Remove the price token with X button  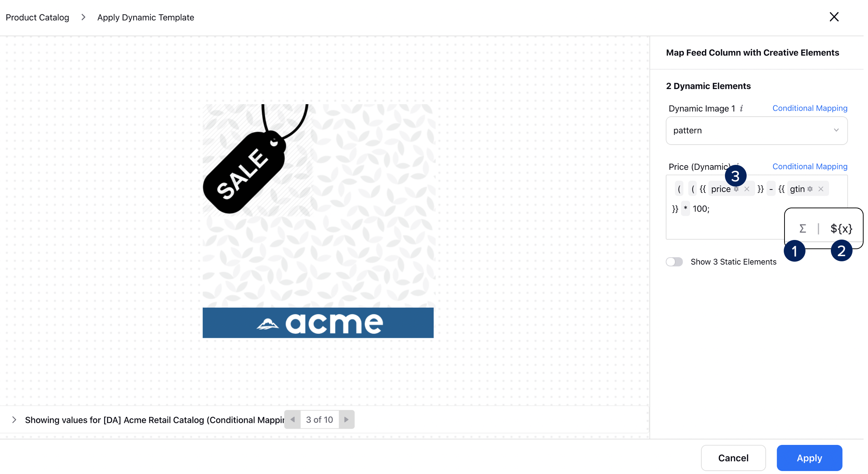tap(747, 188)
